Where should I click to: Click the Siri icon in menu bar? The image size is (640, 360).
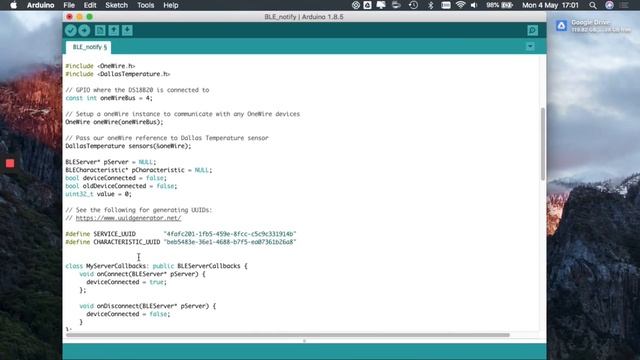609,5
